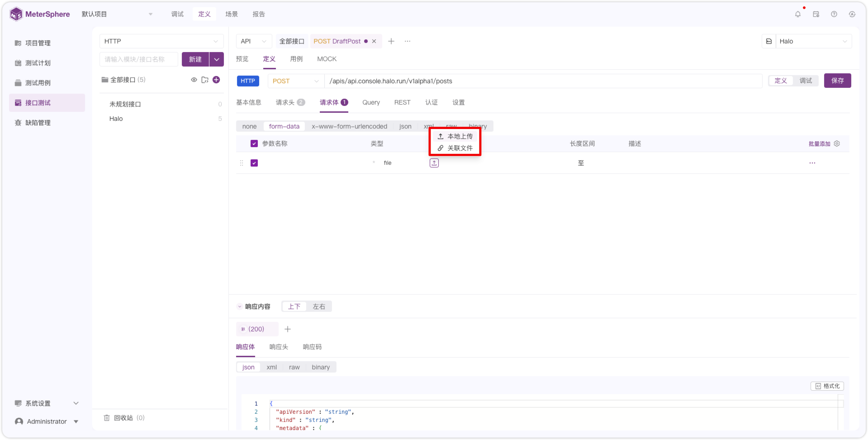Click the drag handle of the parameter row
This screenshot has height=440, width=868.
tap(242, 163)
